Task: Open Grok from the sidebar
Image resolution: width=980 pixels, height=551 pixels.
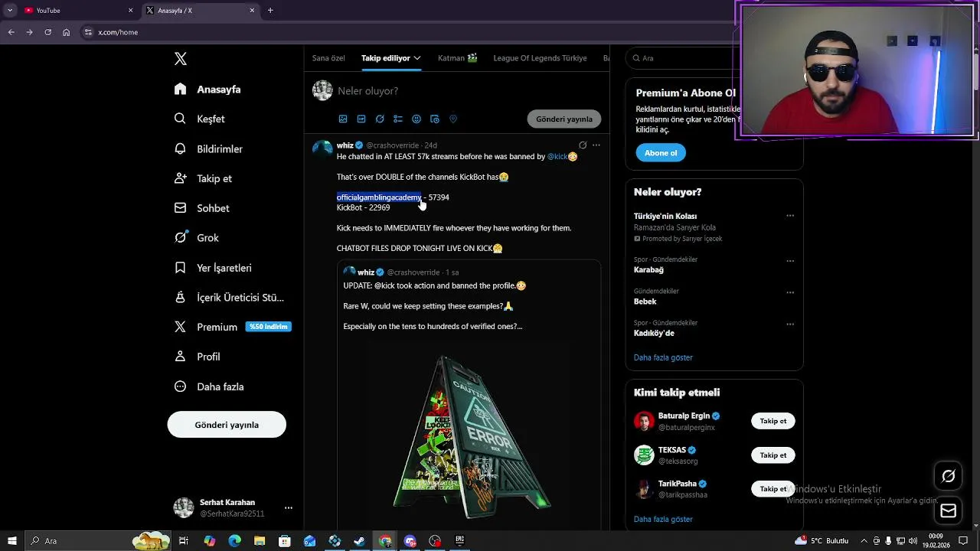Action: [196, 238]
